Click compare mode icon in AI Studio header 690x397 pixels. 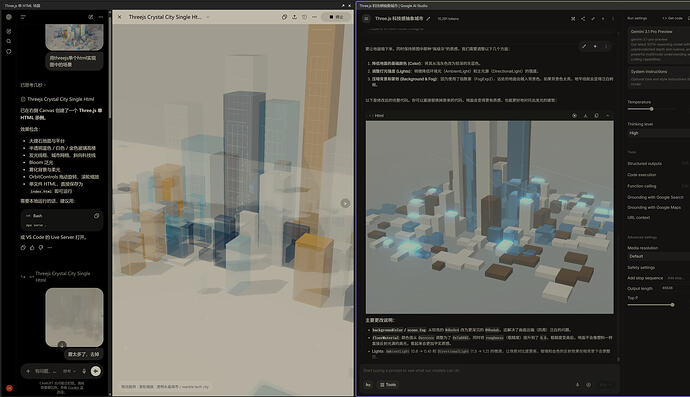coord(573,18)
